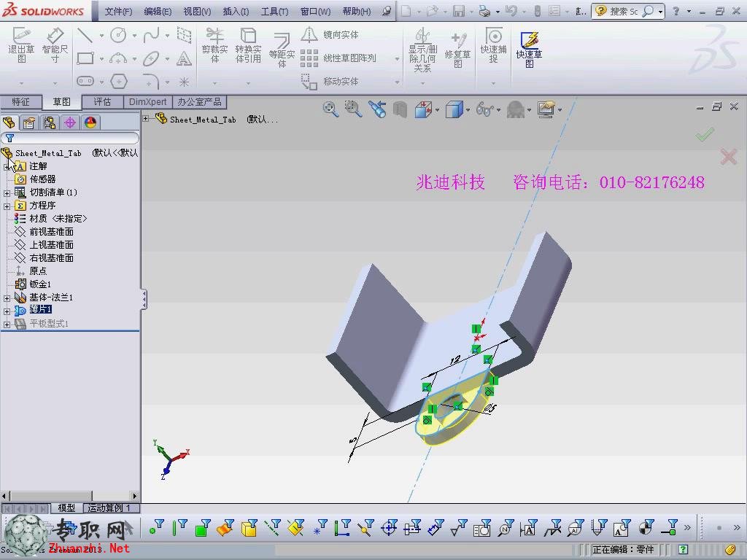Open FeatureManager design tree tab icon

point(9,122)
